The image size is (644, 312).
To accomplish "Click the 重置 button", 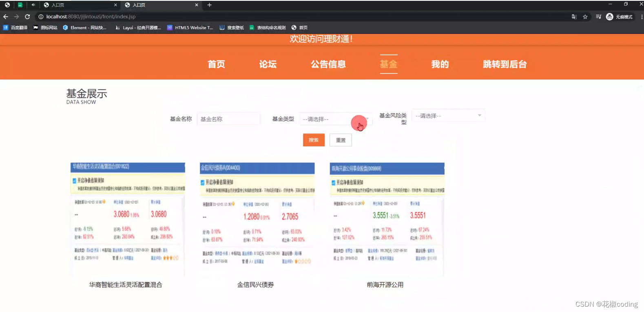I will 341,140.
